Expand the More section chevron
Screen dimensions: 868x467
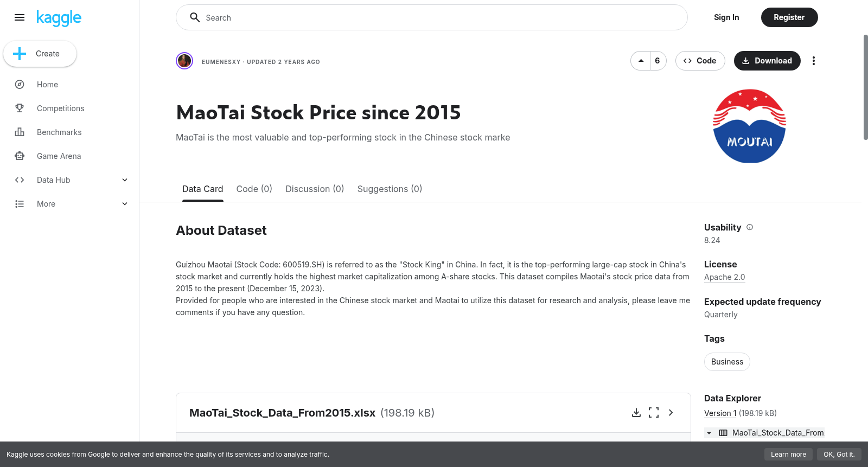(125, 204)
